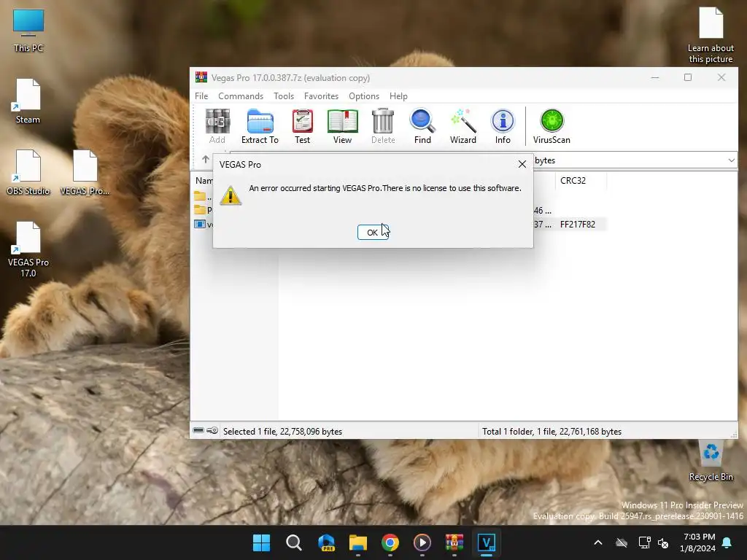Open the Commands menu
Viewport: 747px width, 560px height.
[x=241, y=96]
